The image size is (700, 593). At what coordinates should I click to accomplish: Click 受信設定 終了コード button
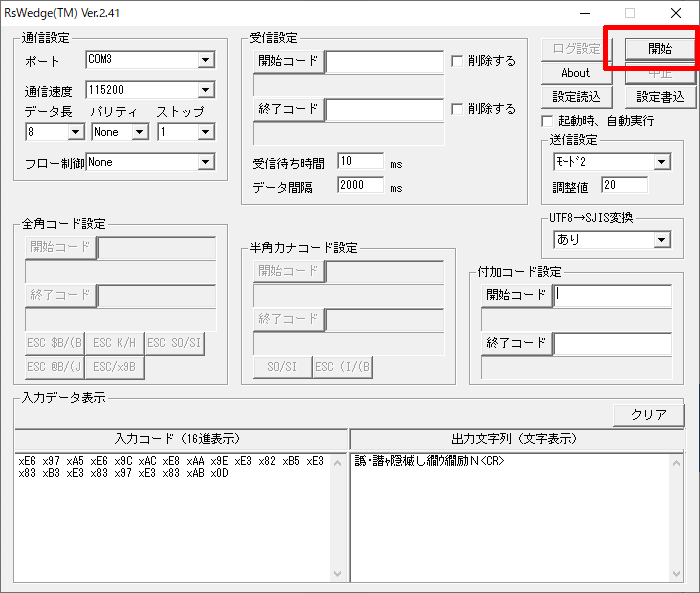click(288, 109)
